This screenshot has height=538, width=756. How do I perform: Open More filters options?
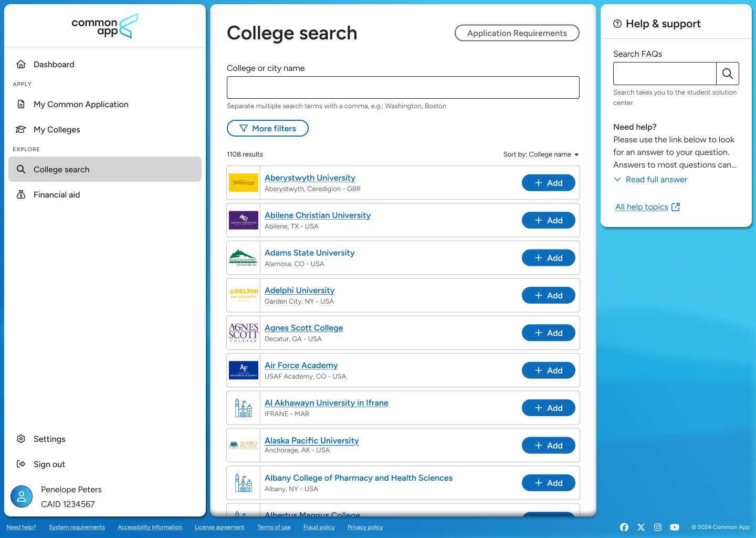click(x=268, y=128)
